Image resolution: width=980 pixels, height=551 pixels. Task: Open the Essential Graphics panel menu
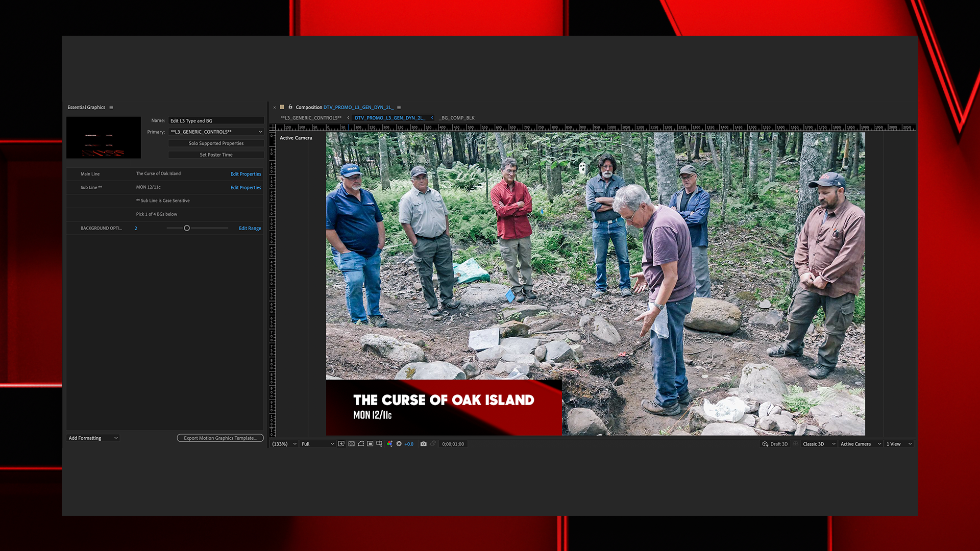111,108
